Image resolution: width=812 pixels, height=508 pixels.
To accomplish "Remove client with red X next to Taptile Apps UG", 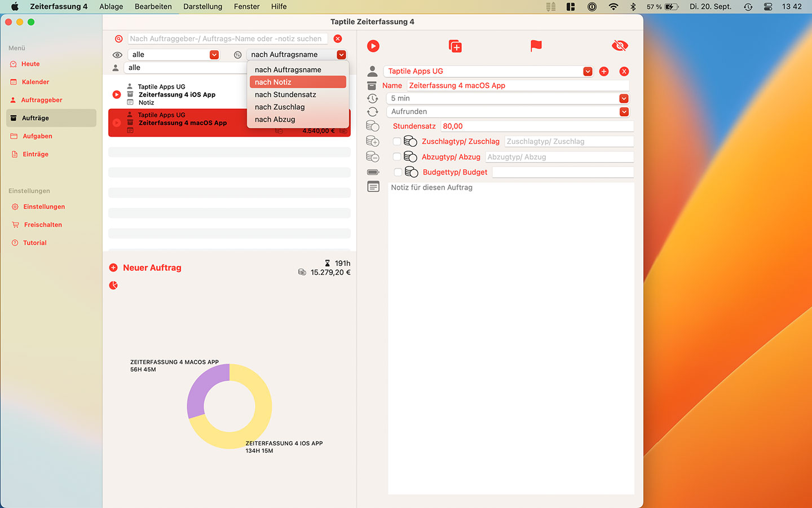I will [624, 71].
